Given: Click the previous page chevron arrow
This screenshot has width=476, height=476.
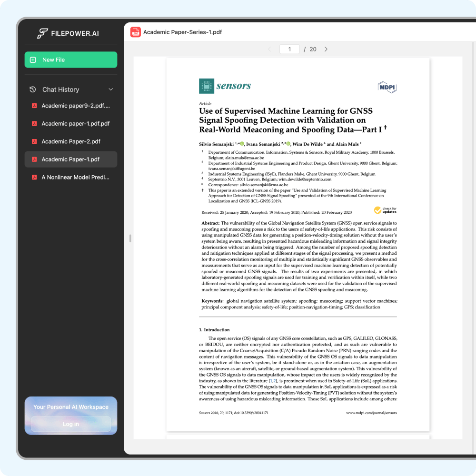Looking at the screenshot, I should (269, 49).
